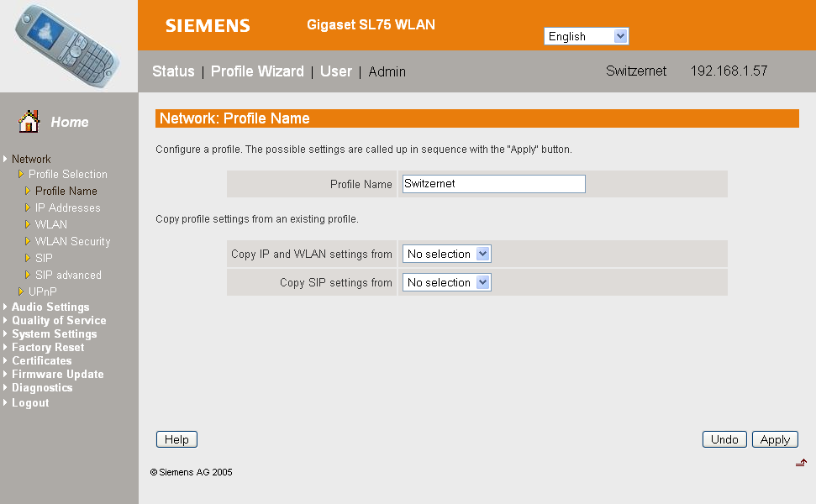The width and height of the screenshot is (816, 504).
Task: Switch to the User tab
Action: click(x=335, y=71)
